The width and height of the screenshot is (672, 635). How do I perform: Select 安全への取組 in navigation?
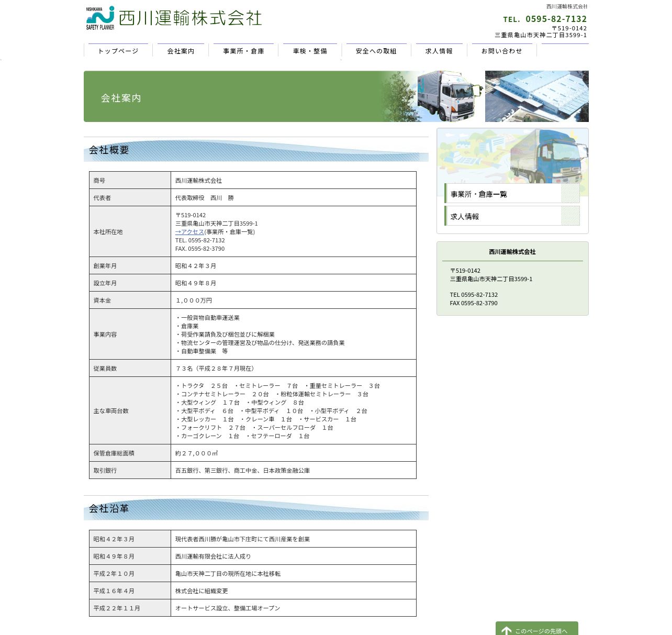point(376,51)
